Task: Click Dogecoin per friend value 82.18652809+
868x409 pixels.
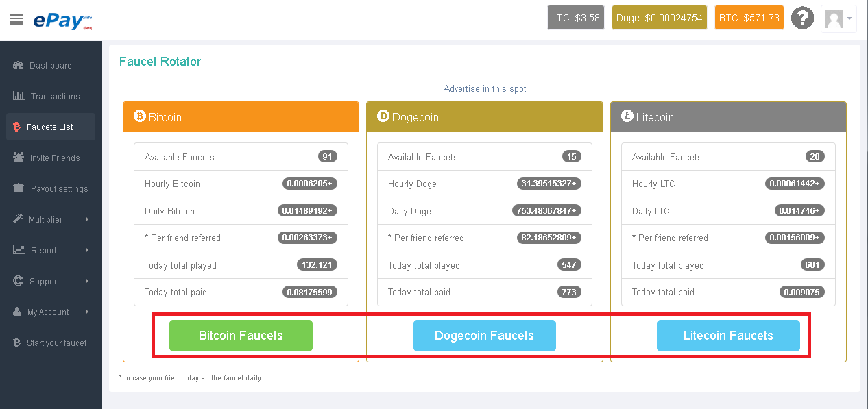Action: click(548, 238)
